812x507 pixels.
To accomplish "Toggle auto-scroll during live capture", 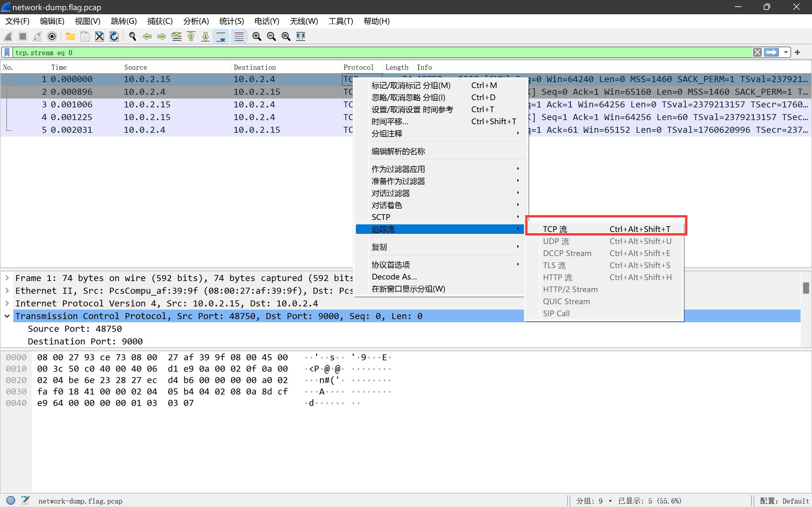I will pos(221,36).
